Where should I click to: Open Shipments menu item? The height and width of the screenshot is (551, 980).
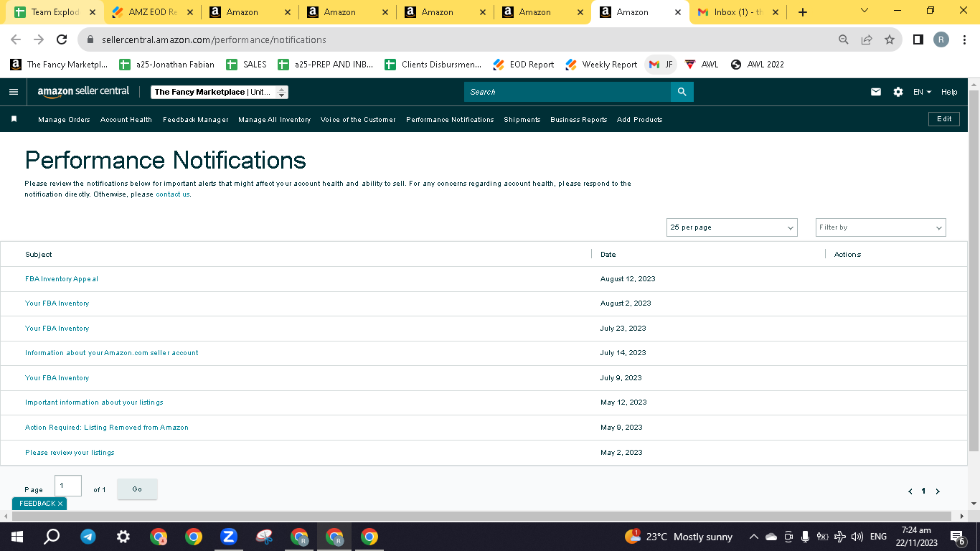click(x=522, y=120)
